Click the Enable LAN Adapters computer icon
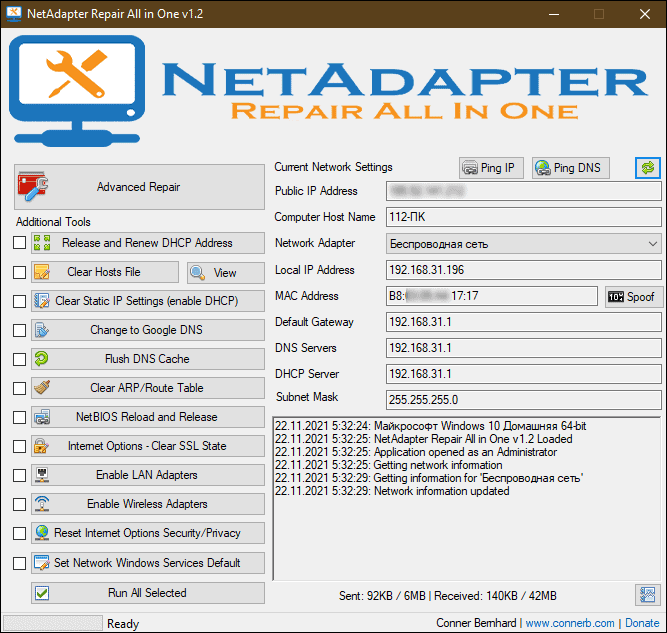This screenshot has width=667, height=633. (x=42, y=475)
